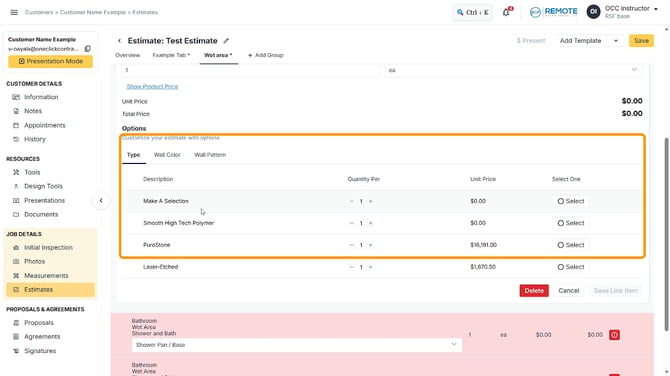Click the Present button
The image size is (670, 376).
pos(531,41)
